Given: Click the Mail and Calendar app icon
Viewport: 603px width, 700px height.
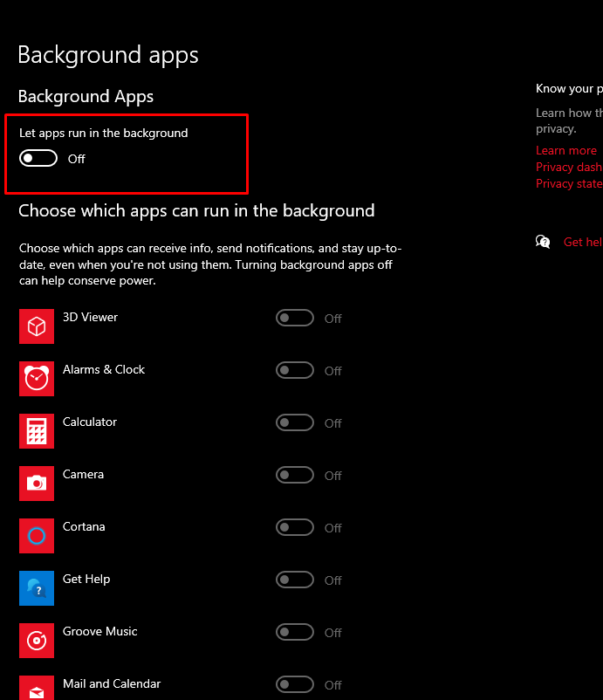Looking at the screenshot, I should click(37, 688).
